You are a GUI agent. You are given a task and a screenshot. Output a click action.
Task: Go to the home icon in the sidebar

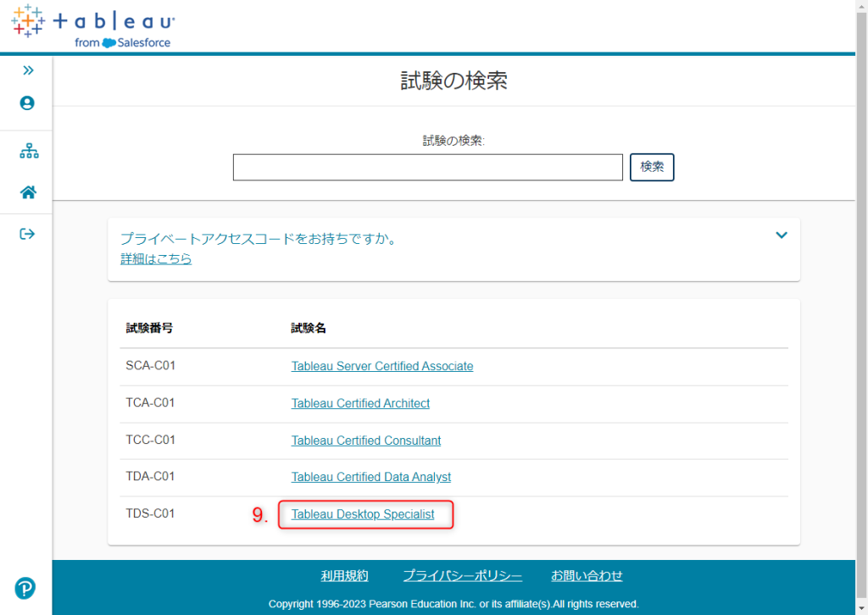pos(28,192)
